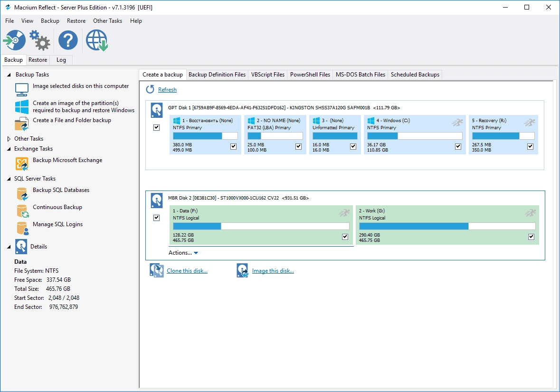Select Create a File and Folder backup
The width and height of the screenshot is (560, 392).
tap(72, 120)
